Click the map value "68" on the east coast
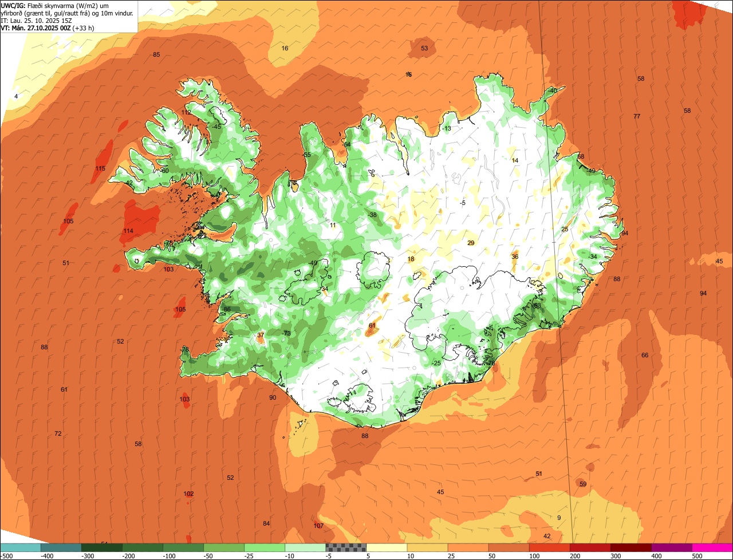This screenshot has height=560, width=733. [x=581, y=156]
